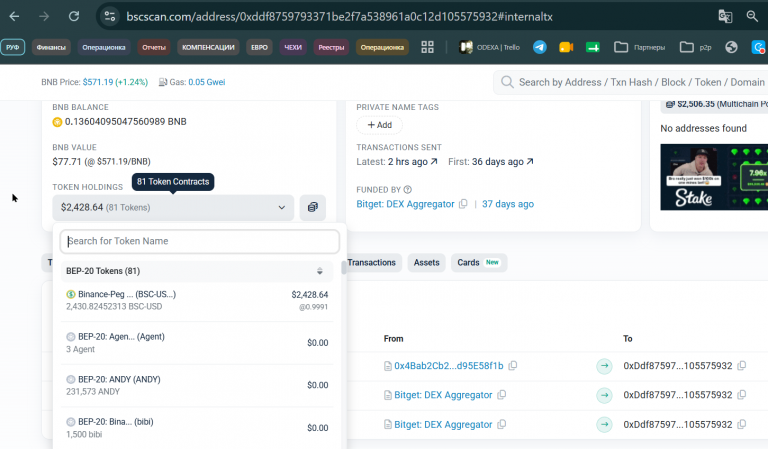The width and height of the screenshot is (768, 449).
Task: Copy the first row To address 0xDdf87597
Action: [742, 366]
